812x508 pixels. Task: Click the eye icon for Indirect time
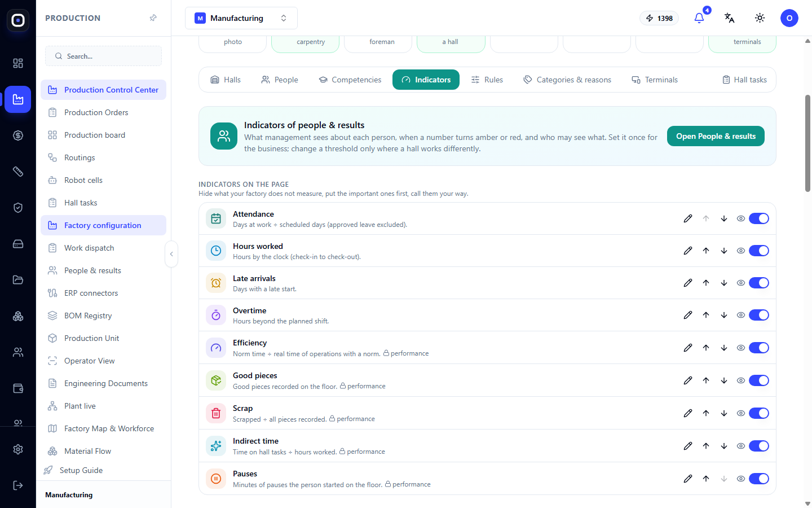coord(741,446)
